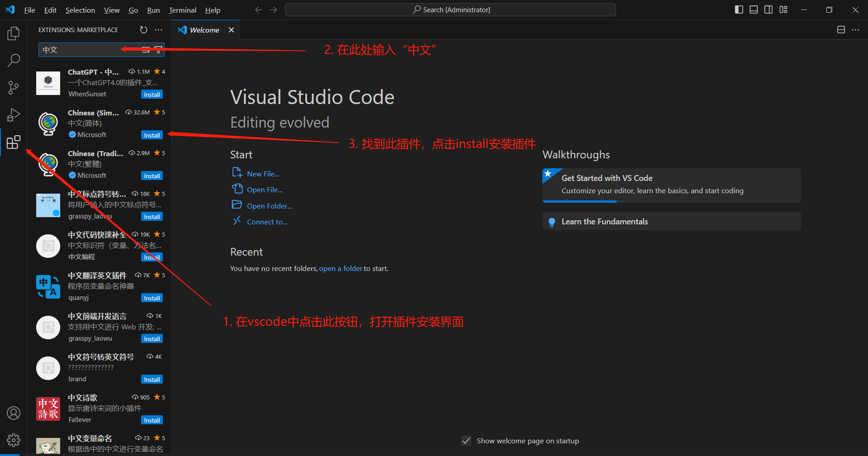Refresh the extensions marketplace list
This screenshot has height=456, width=868.
click(143, 30)
